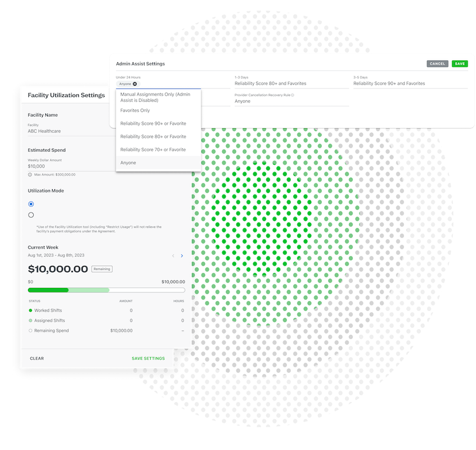Remove the Anyone chip via its X icon
The height and width of the screenshot is (450, 476).
point(134,84)
